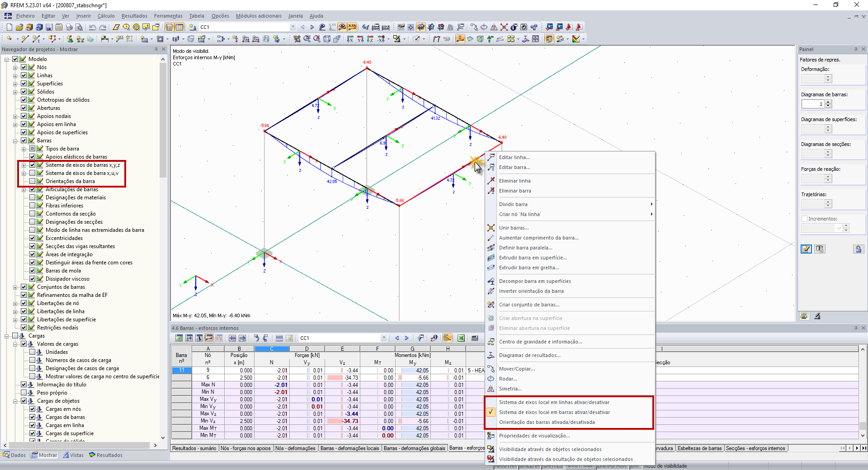Viewport: 868px width, 470px height.
Task: Click the rotate toolbar icon
Action: pyautogui.click(x=484, y=27)
